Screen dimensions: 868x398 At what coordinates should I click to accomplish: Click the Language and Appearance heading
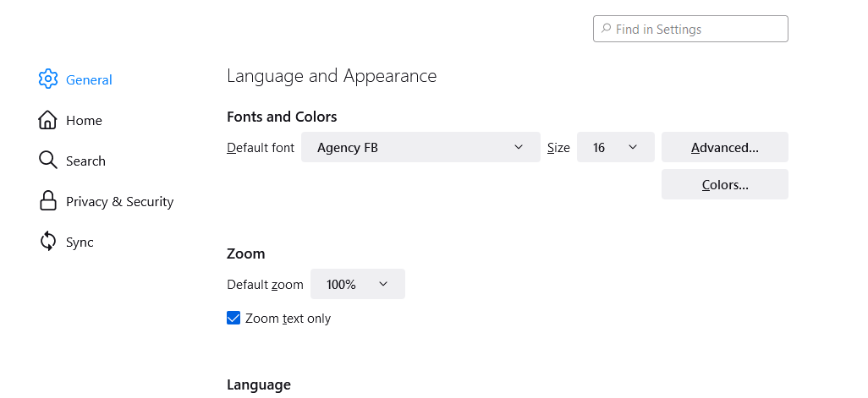[332, 76]
